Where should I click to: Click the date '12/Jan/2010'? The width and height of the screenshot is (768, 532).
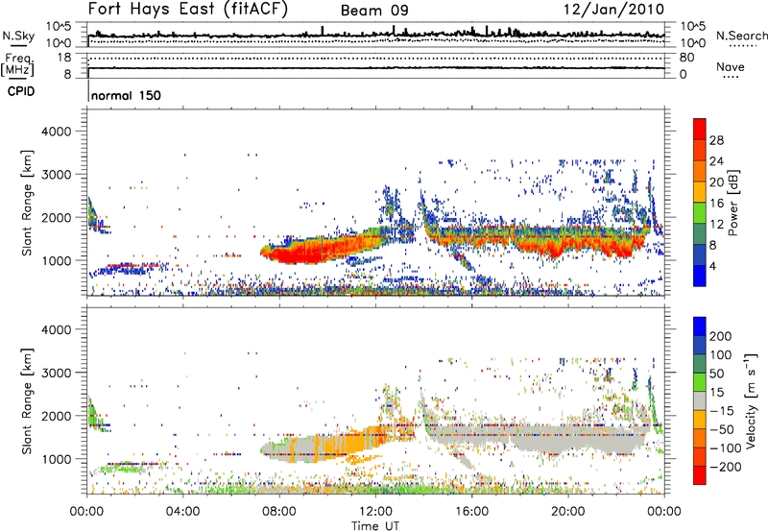click(614, 10)
